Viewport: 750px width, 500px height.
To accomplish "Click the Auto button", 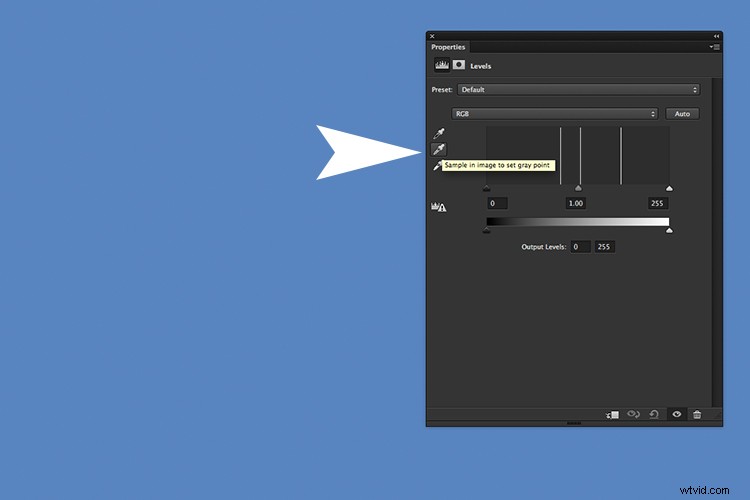I will [x=682, y=113].
